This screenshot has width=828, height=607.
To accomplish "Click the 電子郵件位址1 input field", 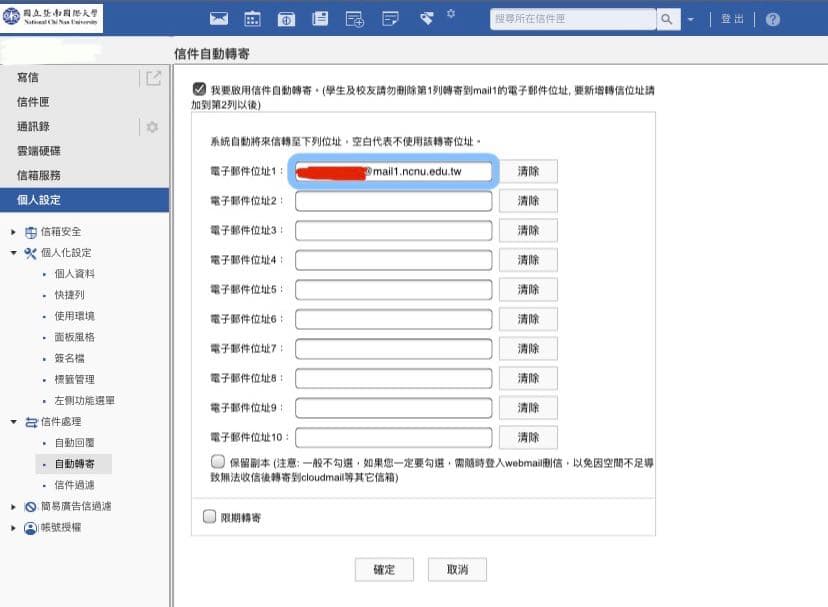I will click(x=393, y=171).
